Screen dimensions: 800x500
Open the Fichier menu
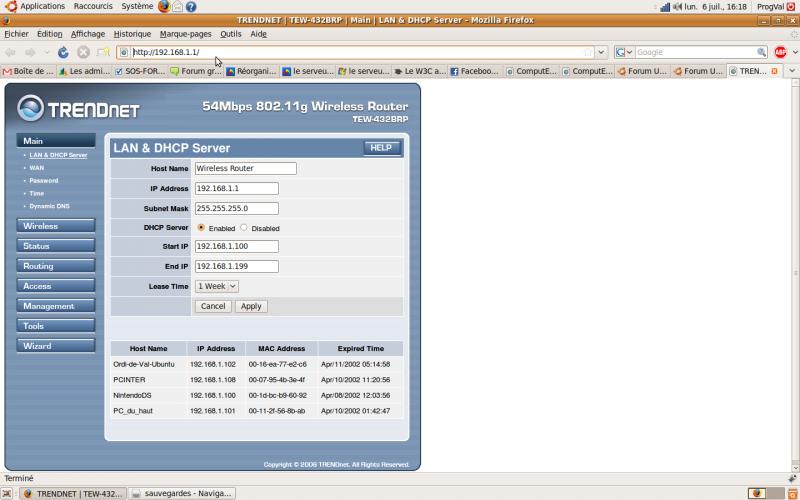(16, 34)
